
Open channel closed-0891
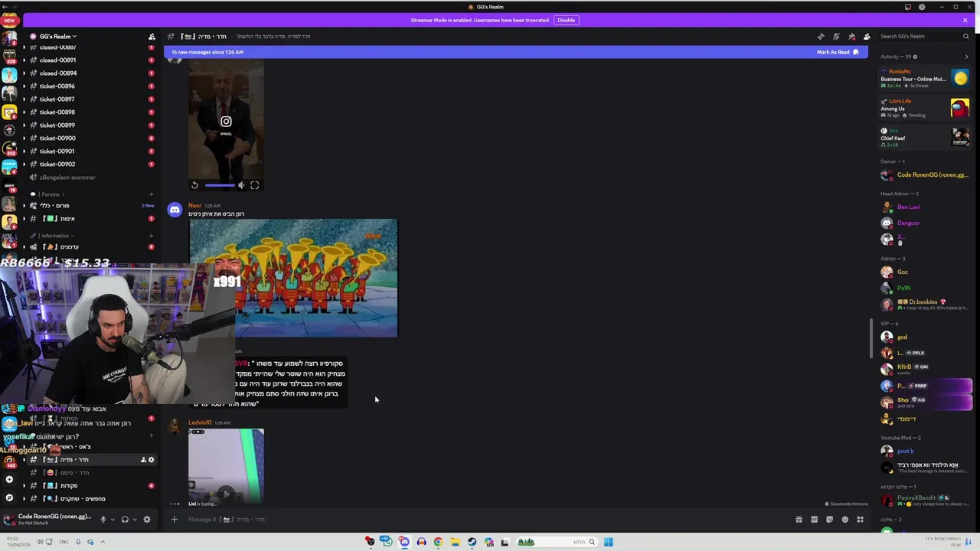[58, 60]
